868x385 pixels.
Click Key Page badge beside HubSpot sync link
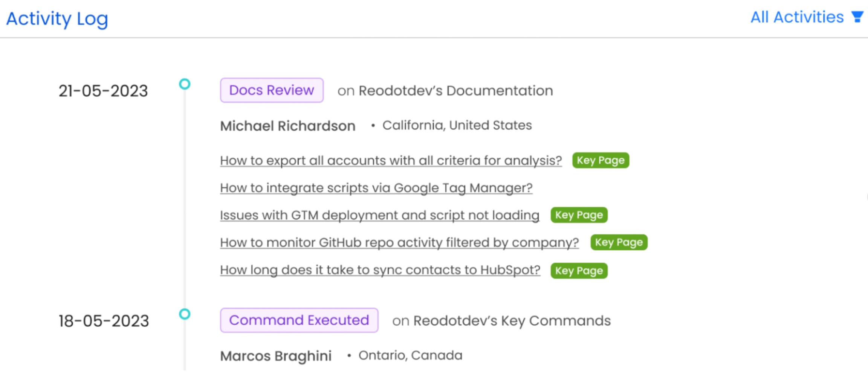[x=579, y=271]
